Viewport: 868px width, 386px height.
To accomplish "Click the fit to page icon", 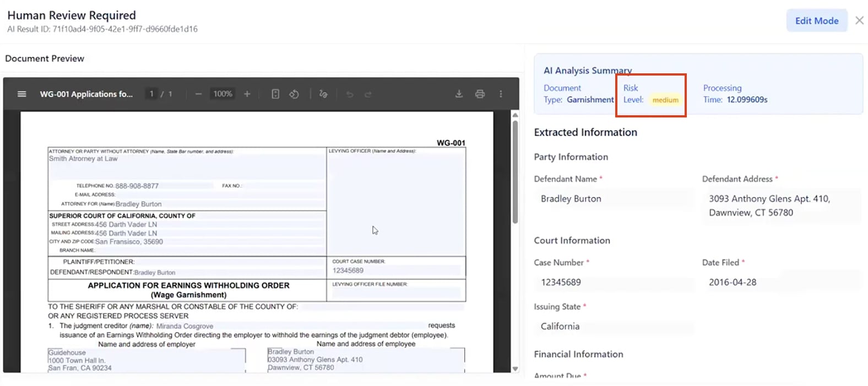I will 275,94.
